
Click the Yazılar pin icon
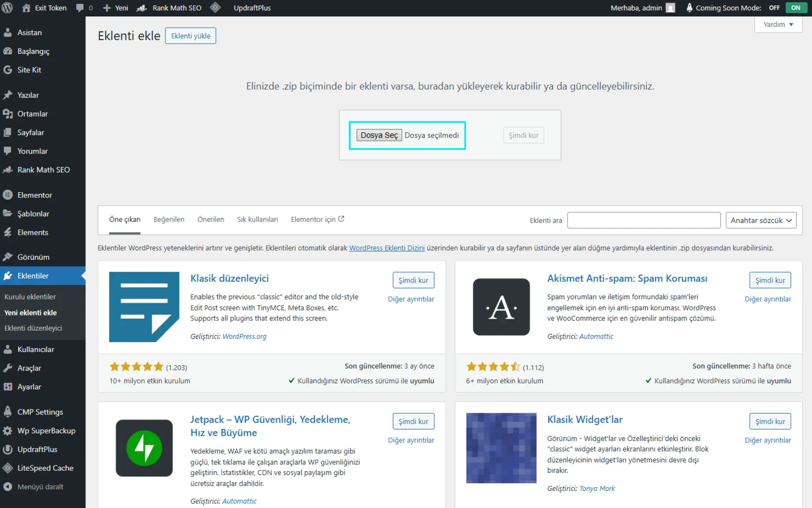8,95
